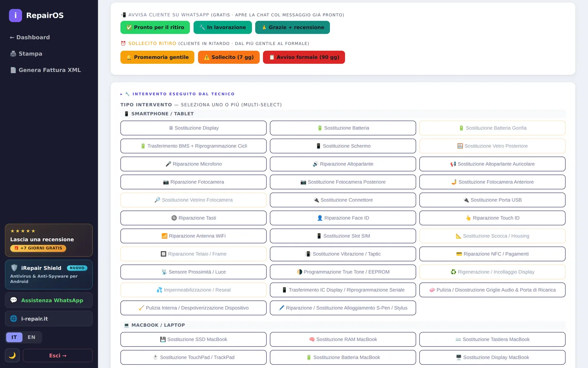The height and width of the screenshot is (368, 588).
Task: Toggle Riparazione NFC / Pagamenti option
Action: click(x=492, y=254)
